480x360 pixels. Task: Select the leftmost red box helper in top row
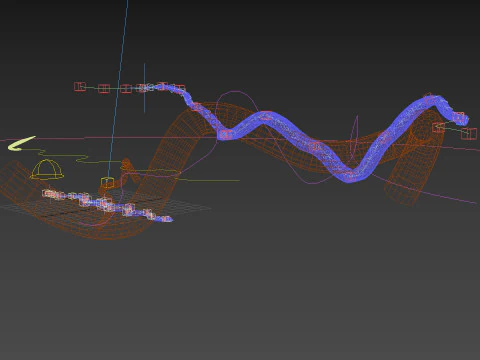pyautogui.click(x=80, y=87)
